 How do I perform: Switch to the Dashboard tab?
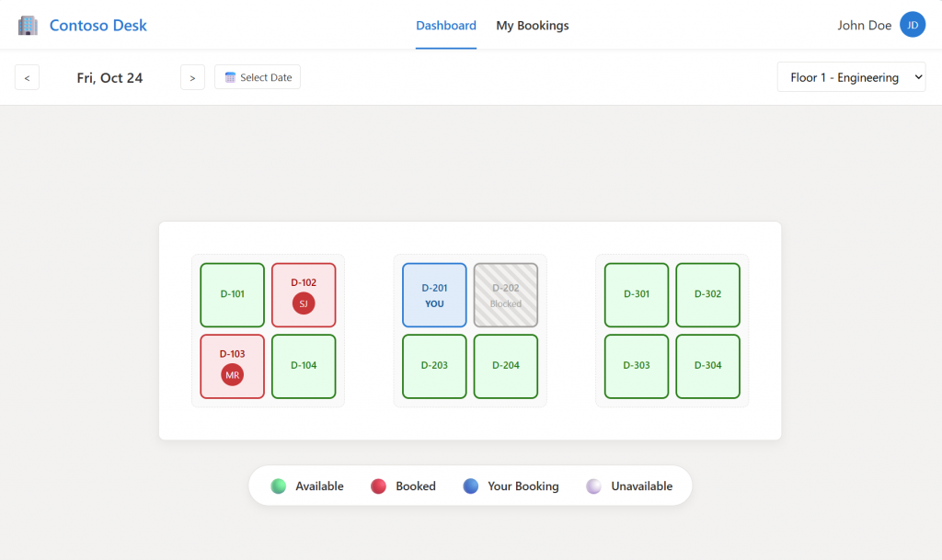pyautogui.click(x=446, y=26)
